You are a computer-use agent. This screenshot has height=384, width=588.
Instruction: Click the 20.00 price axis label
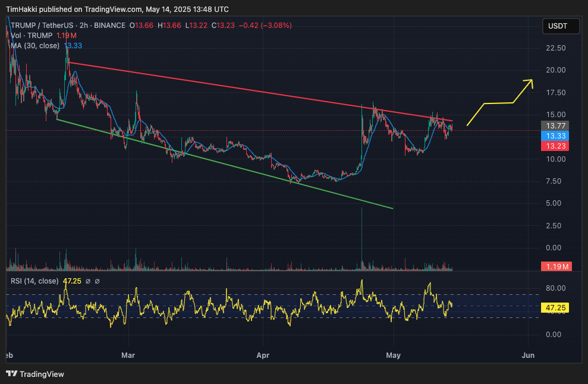pyautogui.click(x=556, y=70)
